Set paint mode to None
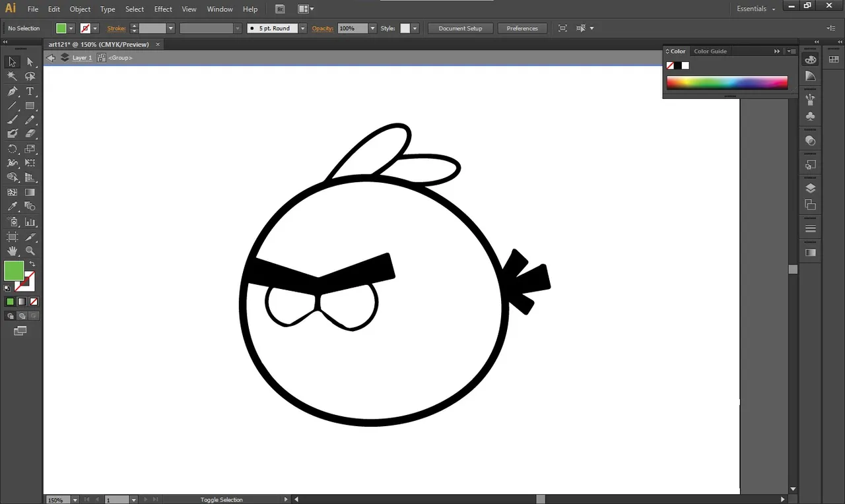 coord(34,301)
